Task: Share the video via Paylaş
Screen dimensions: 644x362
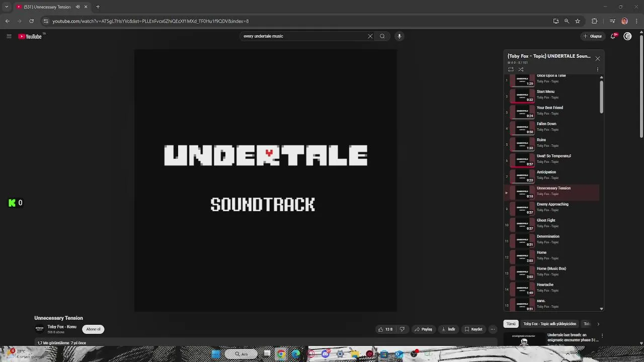Action: point(424,329)
